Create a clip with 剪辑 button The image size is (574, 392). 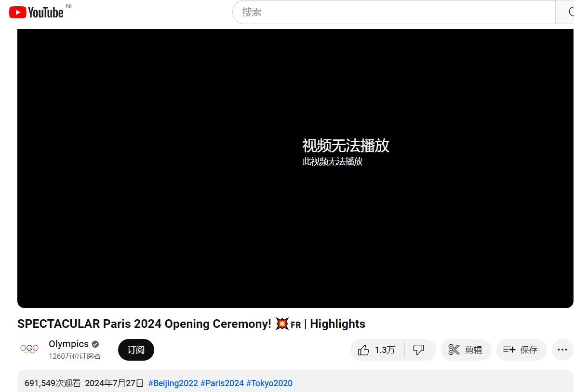[466, 350]
